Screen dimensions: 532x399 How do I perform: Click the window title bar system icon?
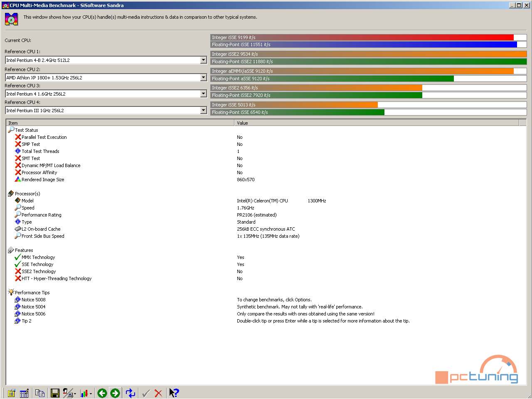coord(5,5)
